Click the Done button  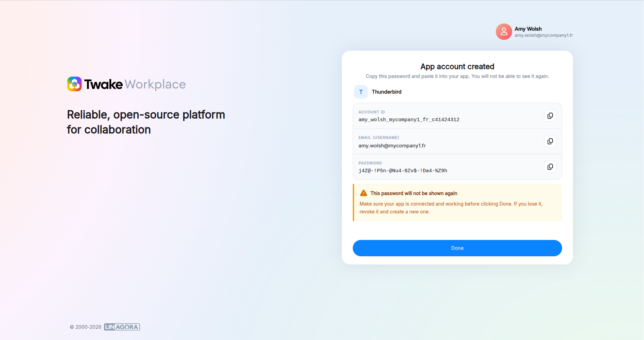(457, 248)
